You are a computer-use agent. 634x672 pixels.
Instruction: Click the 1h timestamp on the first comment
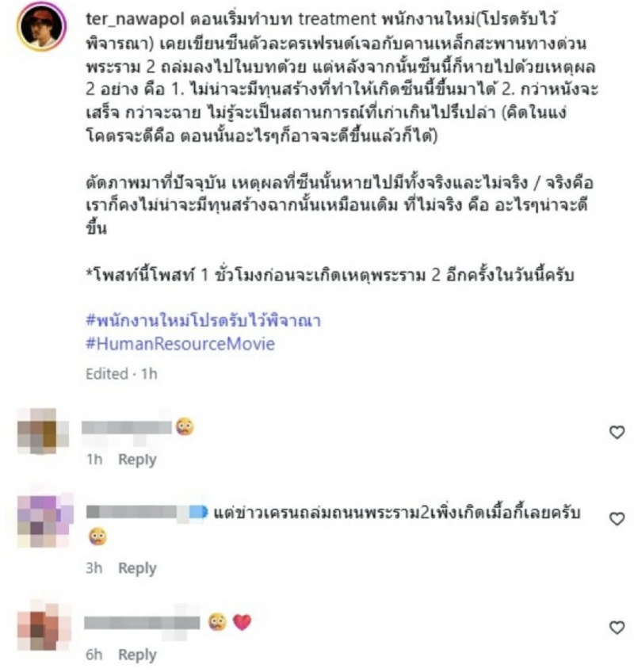[94, 460]
